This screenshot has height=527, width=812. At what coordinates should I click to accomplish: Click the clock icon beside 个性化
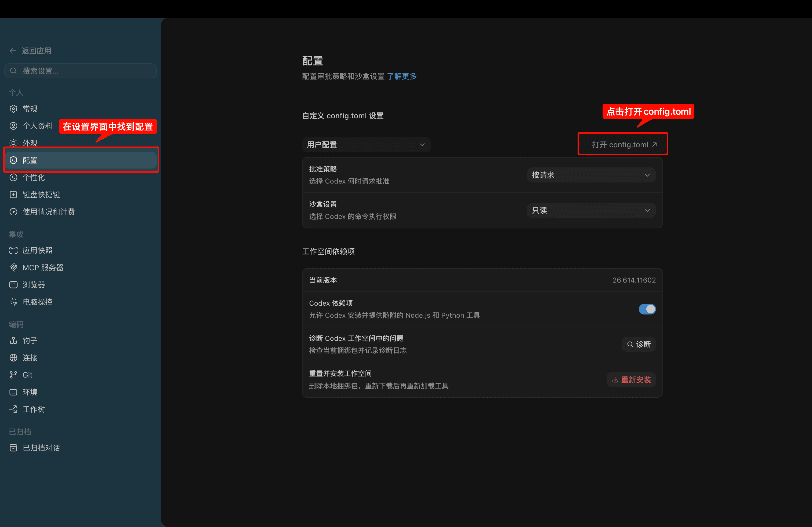(13, 177)
